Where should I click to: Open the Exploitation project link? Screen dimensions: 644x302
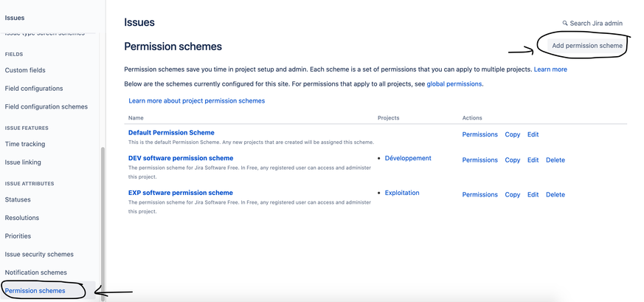(402, 193)
